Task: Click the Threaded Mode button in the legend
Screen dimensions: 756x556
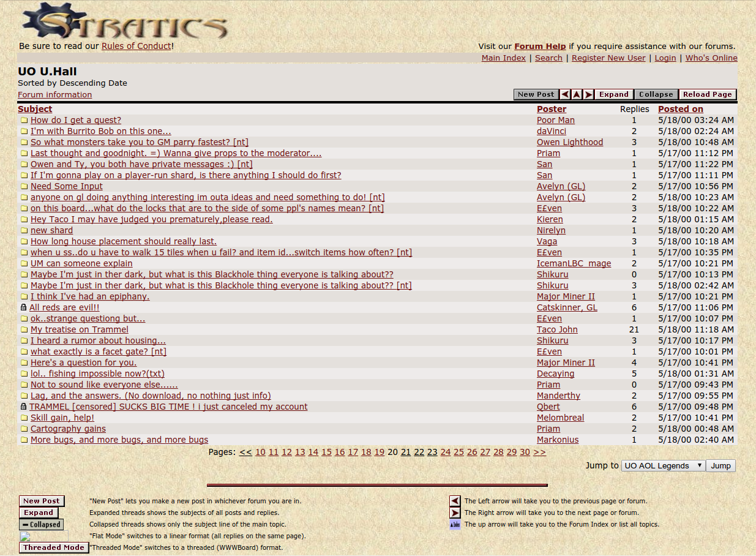Action: tap(54, 547)
